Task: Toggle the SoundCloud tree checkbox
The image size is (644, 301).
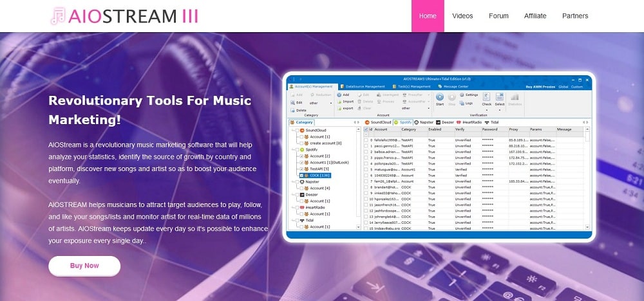Action: pyautogui.click(x=297, y=130)
